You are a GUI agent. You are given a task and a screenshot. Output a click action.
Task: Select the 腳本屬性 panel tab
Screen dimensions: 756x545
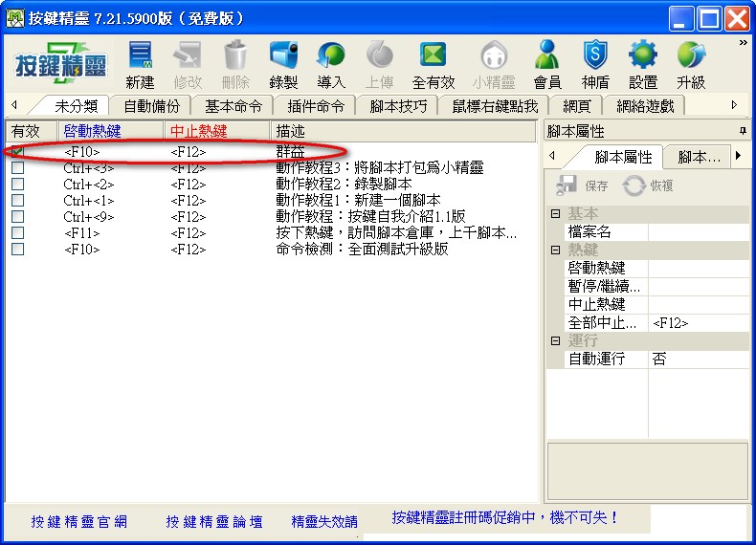click(623, 157)
